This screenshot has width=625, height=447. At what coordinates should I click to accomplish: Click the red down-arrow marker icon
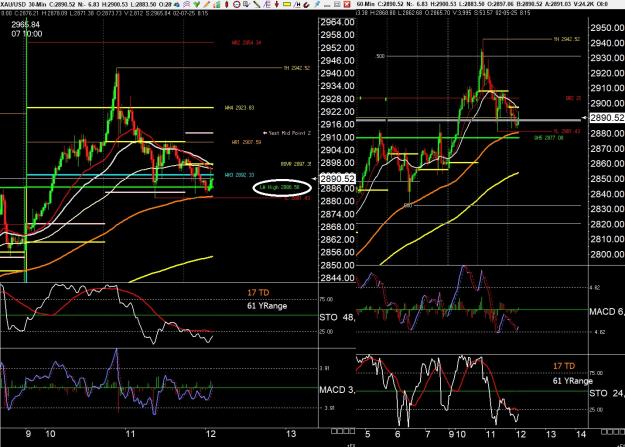[x=277, y=4]
